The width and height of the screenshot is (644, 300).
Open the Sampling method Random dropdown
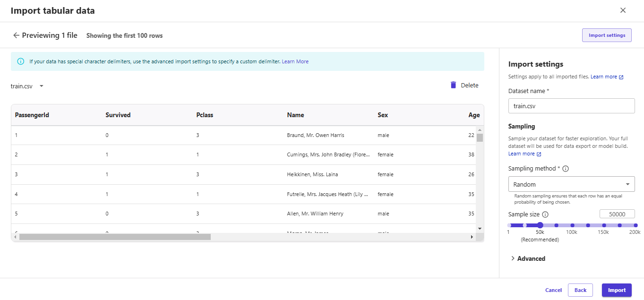point(571,184)
